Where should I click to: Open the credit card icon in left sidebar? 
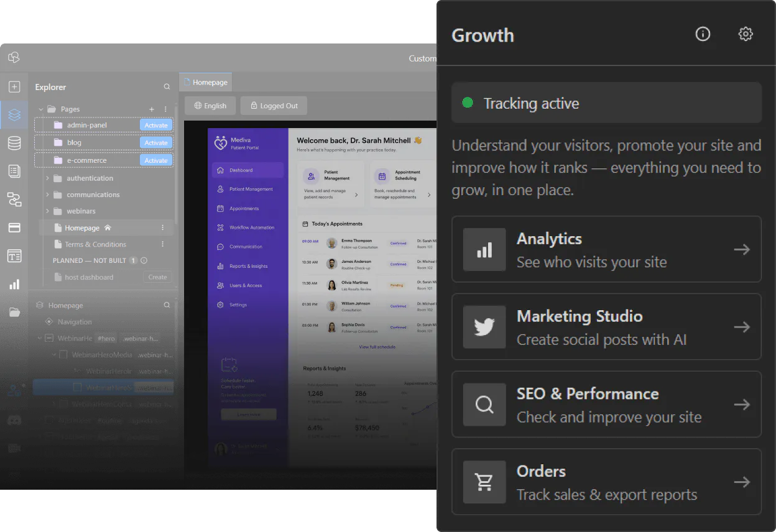pyautogui.click(x=14, y=227)
